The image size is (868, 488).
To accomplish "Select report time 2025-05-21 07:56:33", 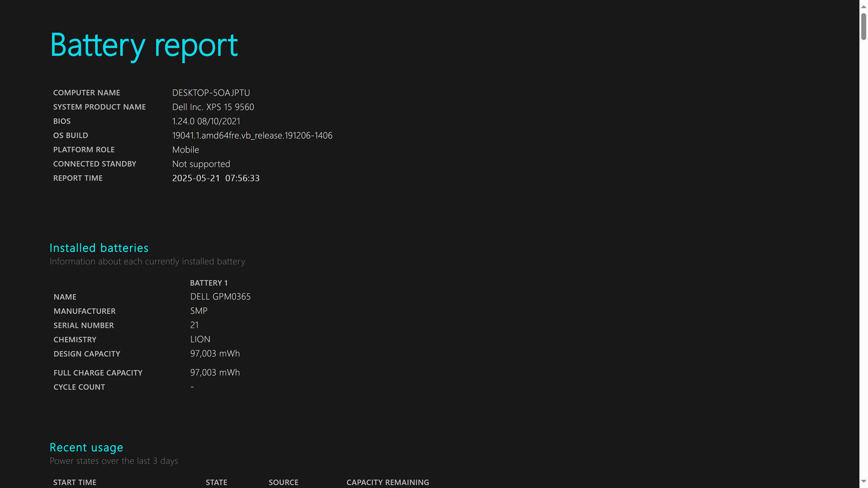I will tap(216, 178).
